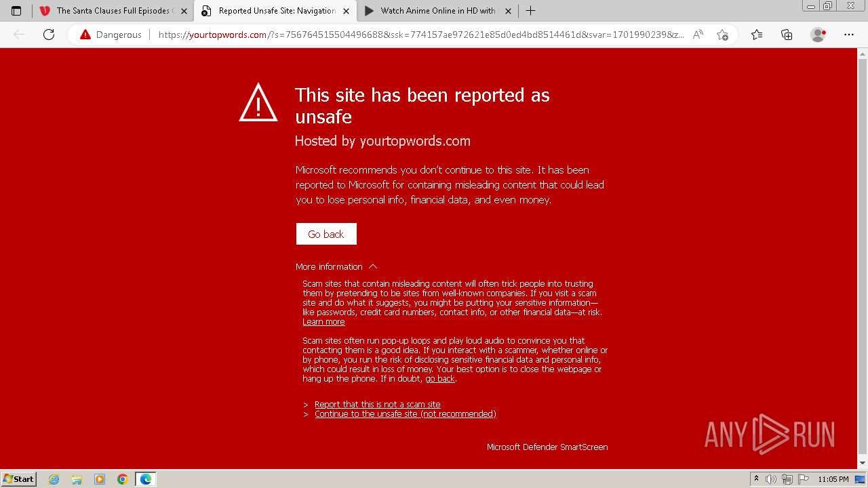Click Continue to the unsafe site link

pyautogui.click(x=406, y=413)
